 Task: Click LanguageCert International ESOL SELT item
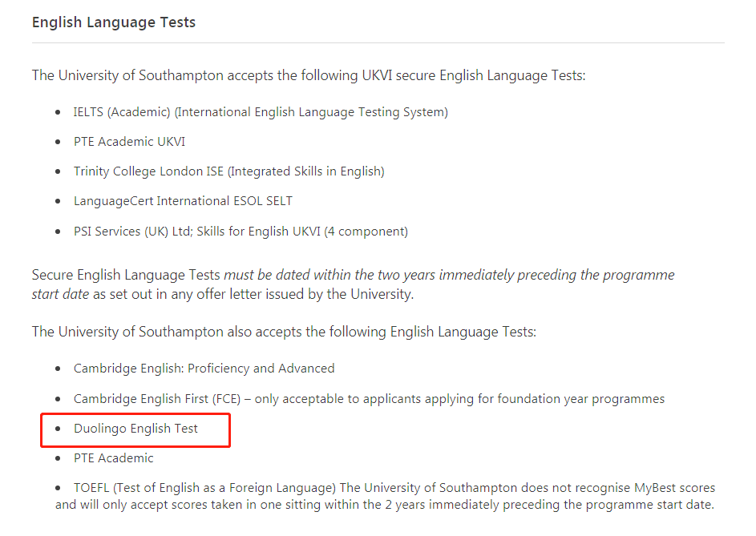(183, 201)
